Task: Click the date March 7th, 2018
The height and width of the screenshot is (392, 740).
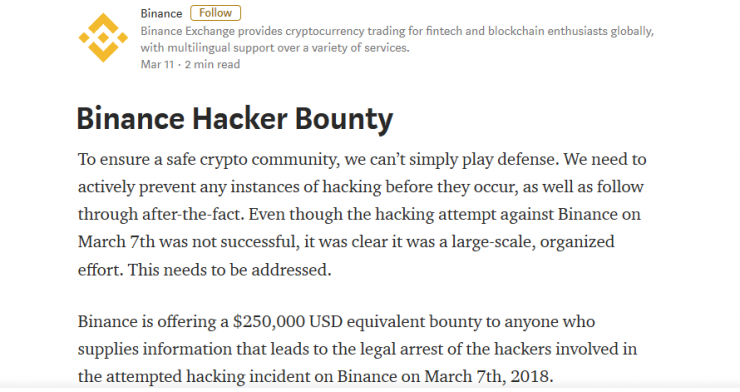Action: (488, 376)
